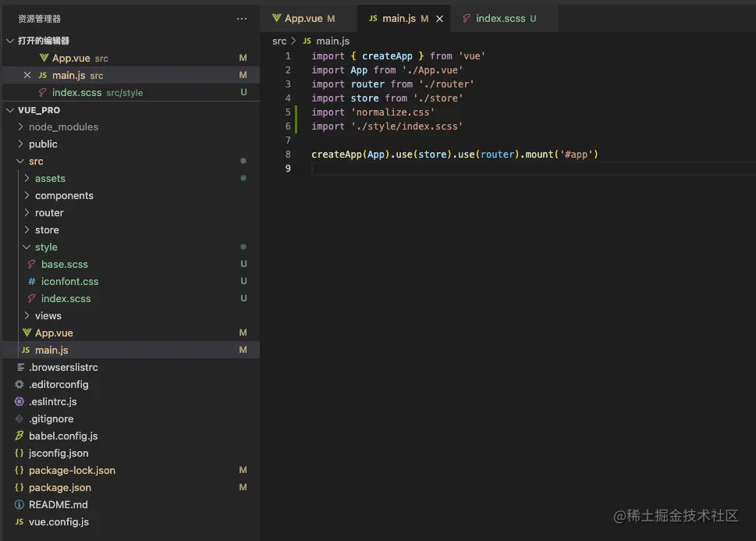Viewport: 756px width, 541px height.
Task: Click Sass icon next to base.scss
Action: [31, 265]
